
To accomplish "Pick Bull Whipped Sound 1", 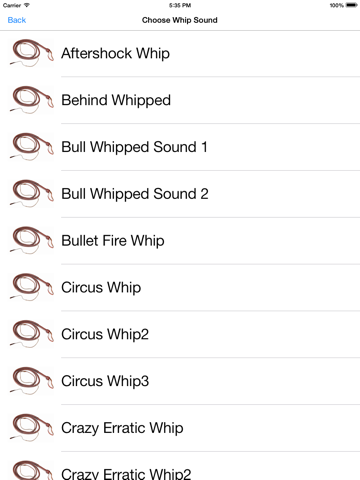I will (134, 147).
